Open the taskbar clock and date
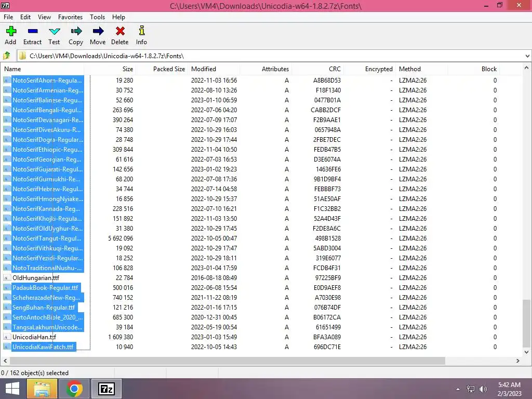Viewport: 532px width, 399px height. click(x=509, y=389)
